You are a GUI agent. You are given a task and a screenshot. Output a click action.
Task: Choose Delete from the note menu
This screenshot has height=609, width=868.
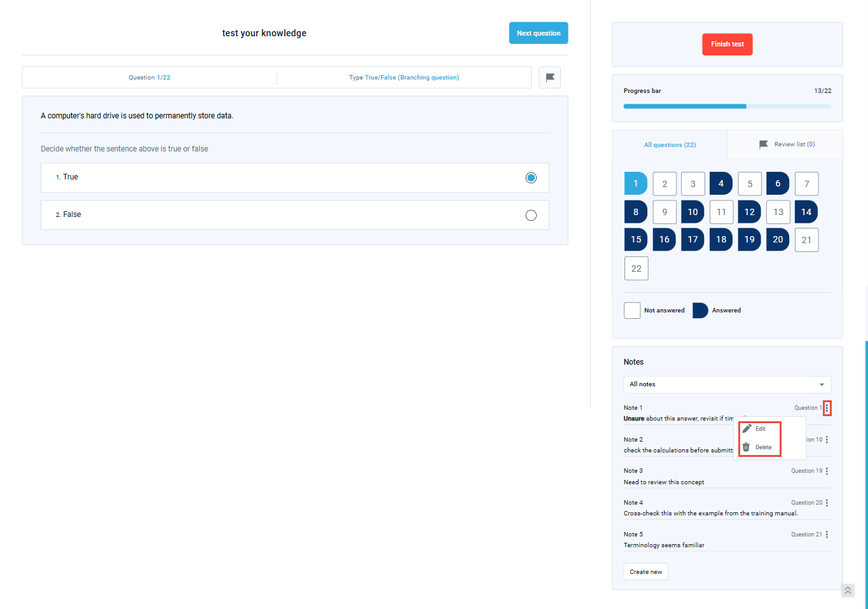click(x=758, y=447)
